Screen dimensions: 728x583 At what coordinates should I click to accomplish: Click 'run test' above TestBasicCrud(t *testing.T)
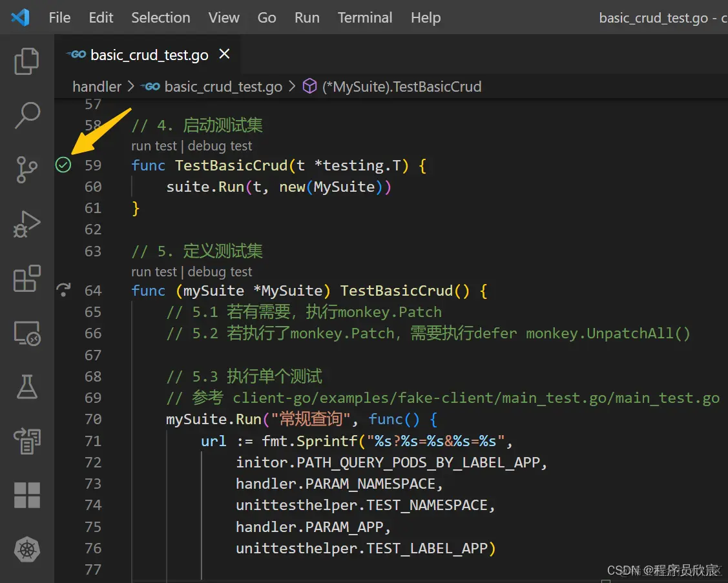154,146
